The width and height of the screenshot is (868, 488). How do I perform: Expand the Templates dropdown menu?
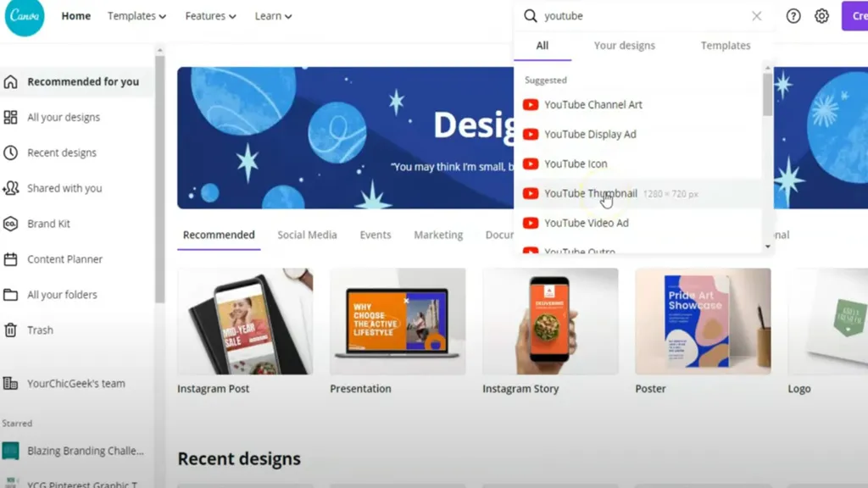click(x=136, y=16)
